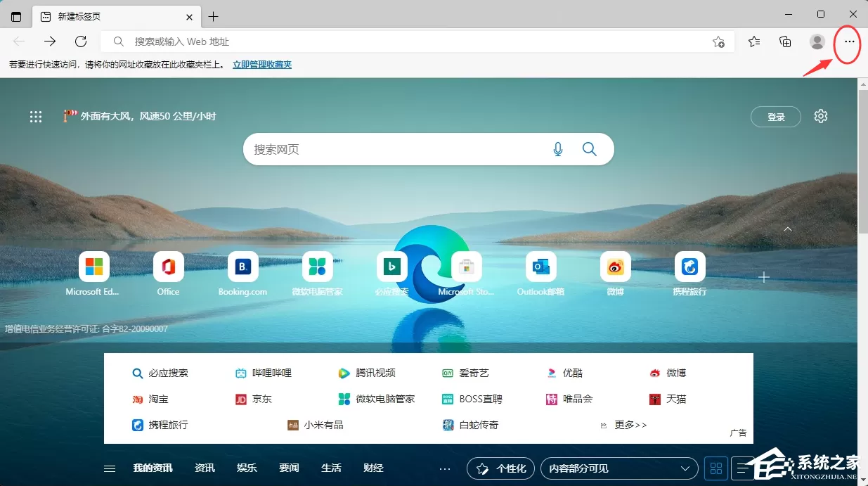Switch feed to grid view layout
The width and height of the screenshot is (868, 486).
pyautogui.click(x=716, y=468)
